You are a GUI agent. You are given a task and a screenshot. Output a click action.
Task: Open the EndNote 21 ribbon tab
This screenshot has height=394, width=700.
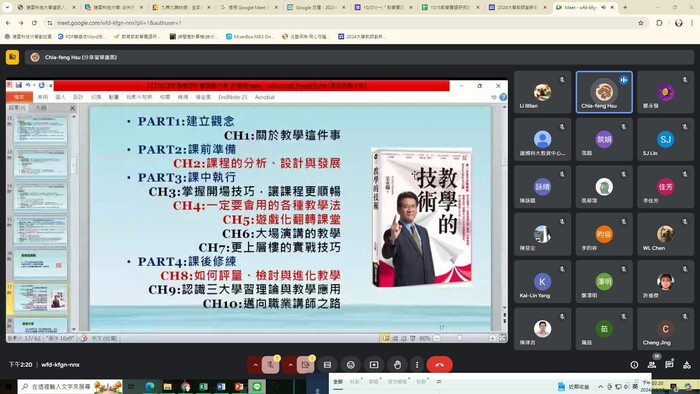point(233,97)
